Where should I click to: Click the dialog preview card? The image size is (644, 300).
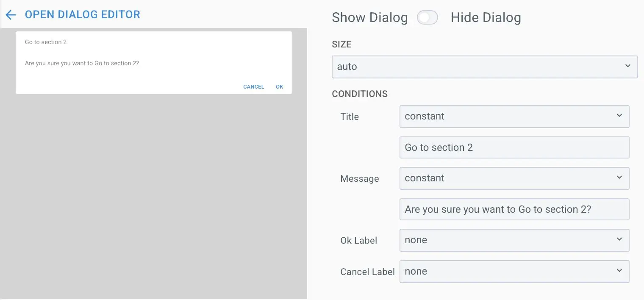[153, 61]
